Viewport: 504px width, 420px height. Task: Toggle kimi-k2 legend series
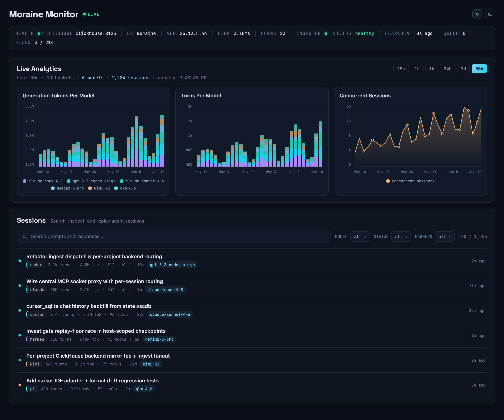[99, 188]
